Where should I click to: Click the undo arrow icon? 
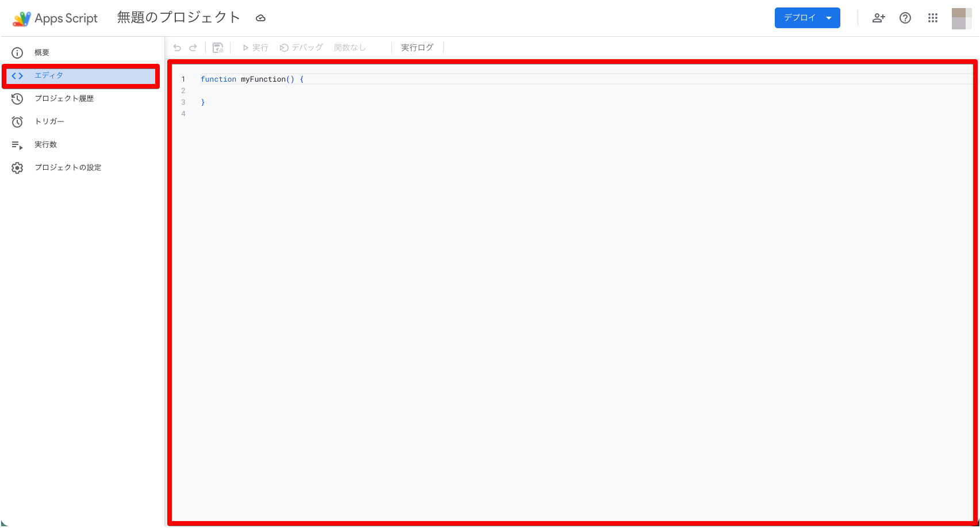click(177, 48)
